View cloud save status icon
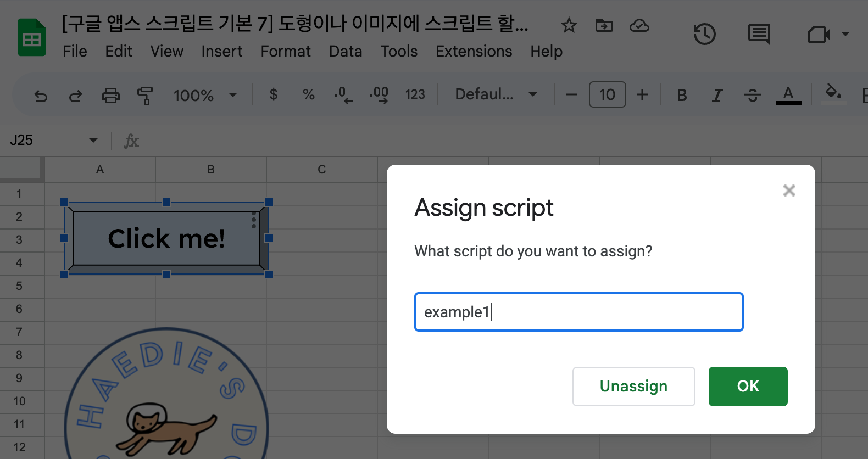The width and height of the screenshot is (868, 459). point(639,25)
